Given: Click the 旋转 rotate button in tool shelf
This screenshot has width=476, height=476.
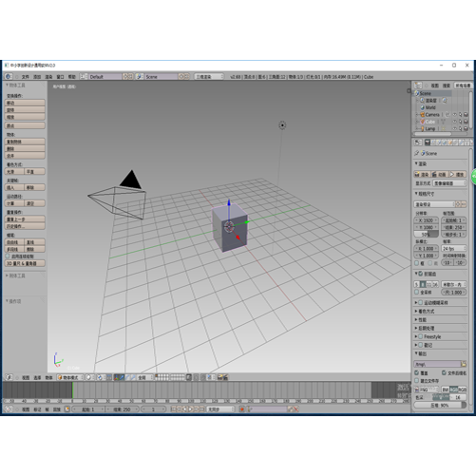Looking at the screenshot, I should 25,109.
